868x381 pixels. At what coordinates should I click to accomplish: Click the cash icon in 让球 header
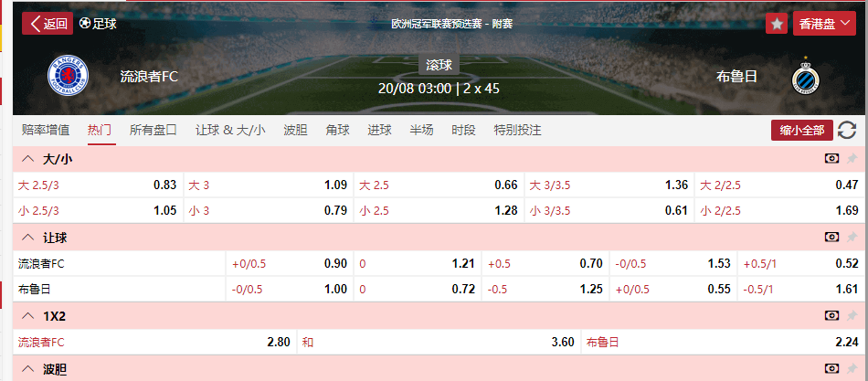pos(831,237)
